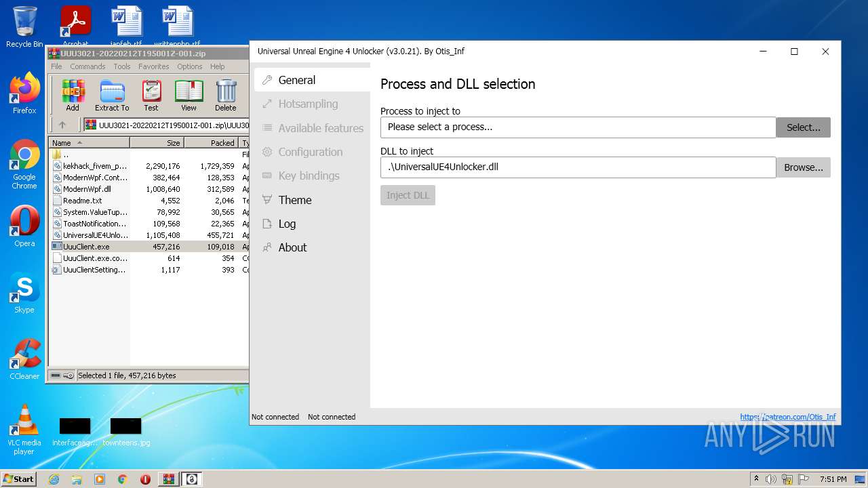The image size is (868, 488).
Task: Click Internet Explorer taskbar icon
Action: (x=54, y=479)
